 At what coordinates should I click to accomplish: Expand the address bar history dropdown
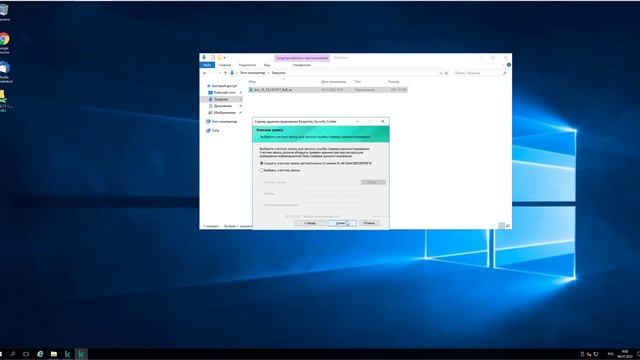441,73
